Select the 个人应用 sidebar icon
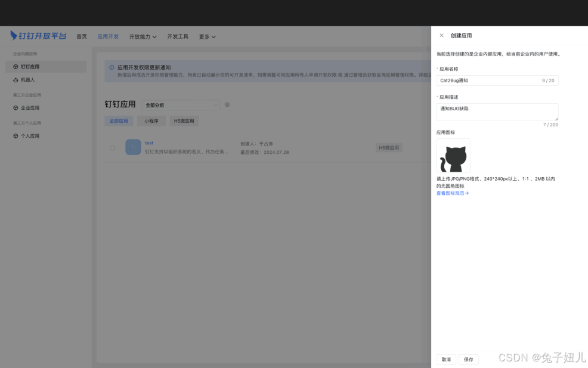 pos(17,135)
